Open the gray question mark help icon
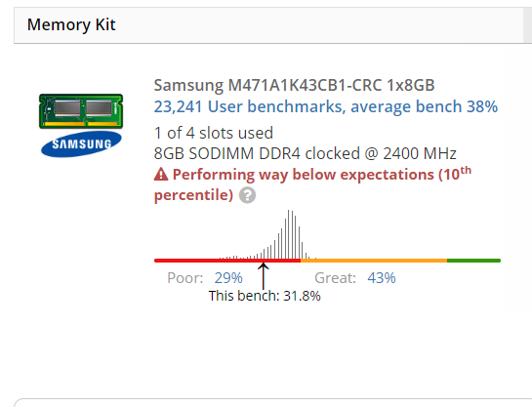 [247, 195]
